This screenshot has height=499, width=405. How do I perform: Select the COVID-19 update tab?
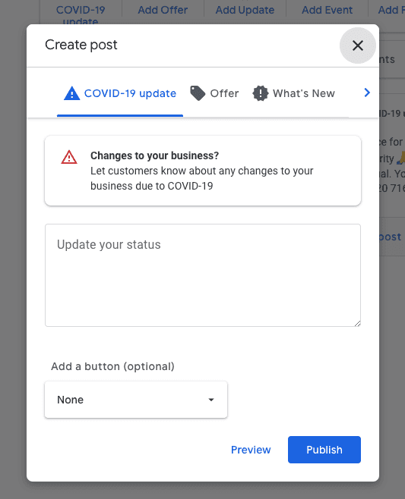click(x=120, y=93)
